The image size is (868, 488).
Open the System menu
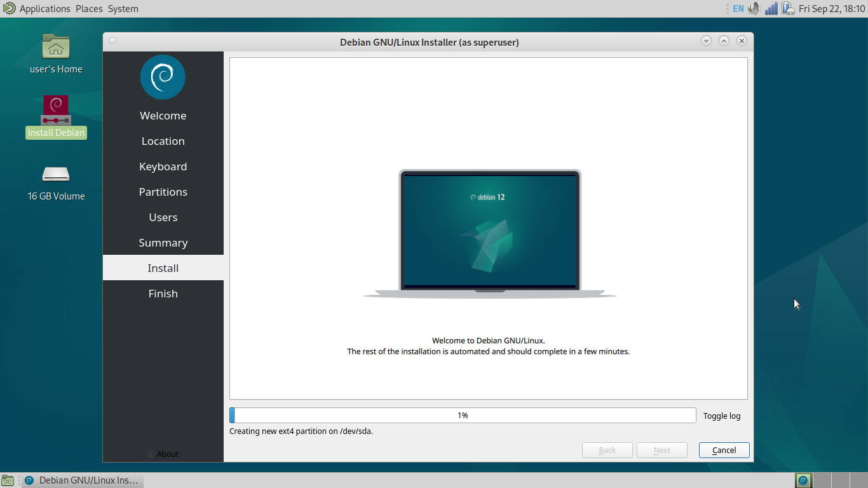point(123,8)
